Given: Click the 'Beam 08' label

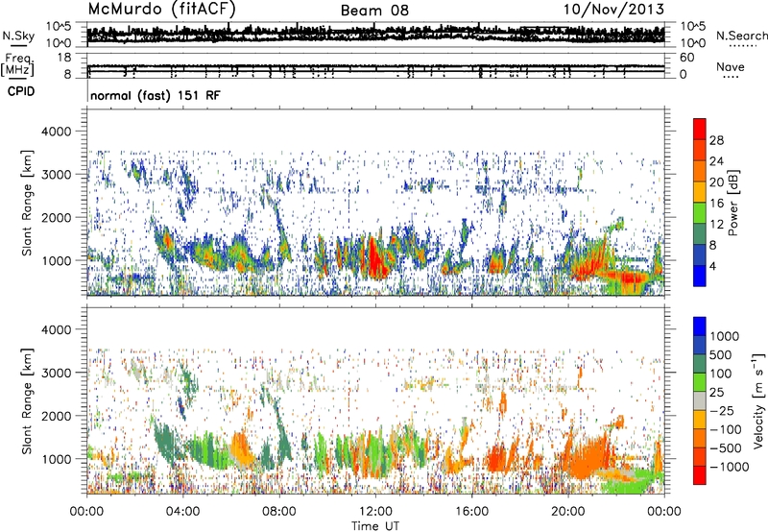Looking at the screenshot, I should click(374, 11).
